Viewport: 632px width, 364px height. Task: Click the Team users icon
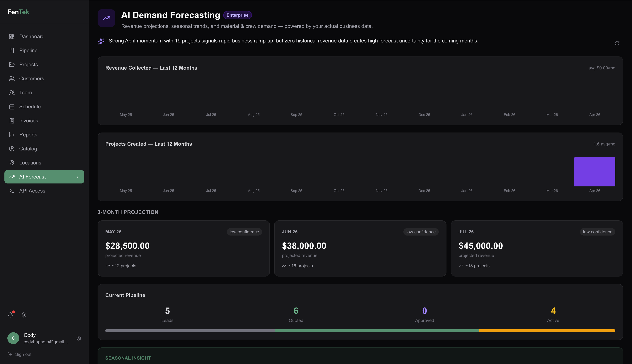pyautogui.click(x=12, y=92)
